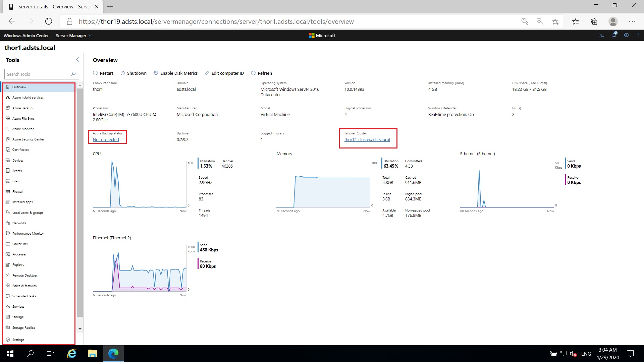Viewport: 644px width, 362px height.
Task: Open taskbar search
Action: [x=30, y=354]
